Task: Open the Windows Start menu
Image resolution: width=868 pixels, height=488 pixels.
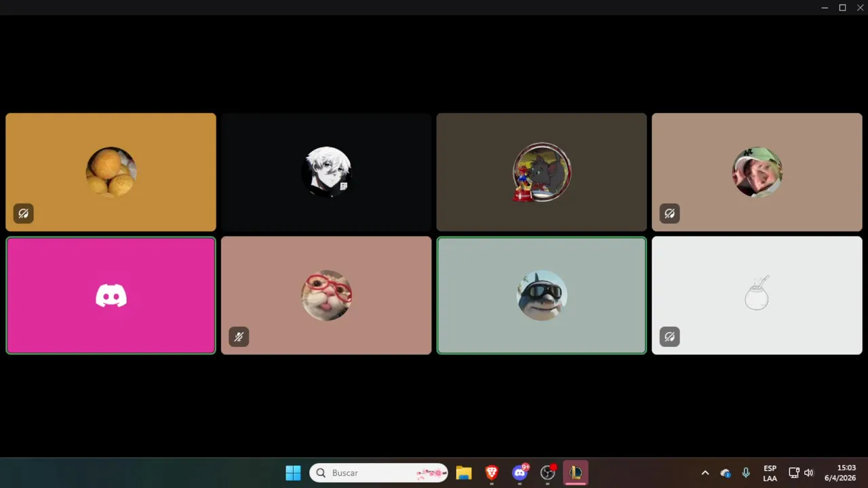Action: point(293,473)
